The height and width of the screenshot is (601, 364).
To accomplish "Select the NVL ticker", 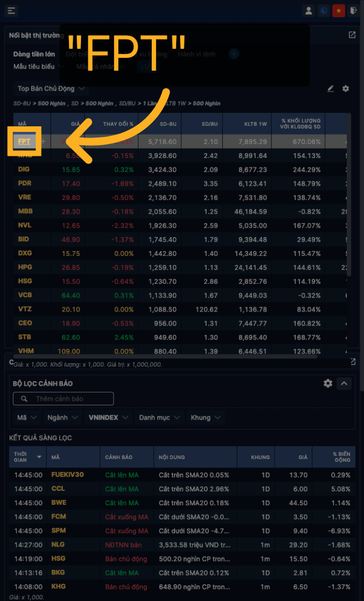I will point(24,225).
